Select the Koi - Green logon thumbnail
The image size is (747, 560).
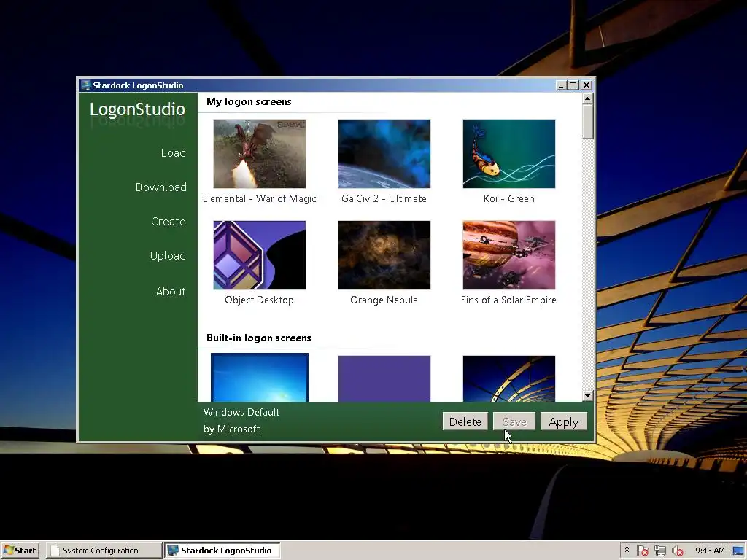508,154
